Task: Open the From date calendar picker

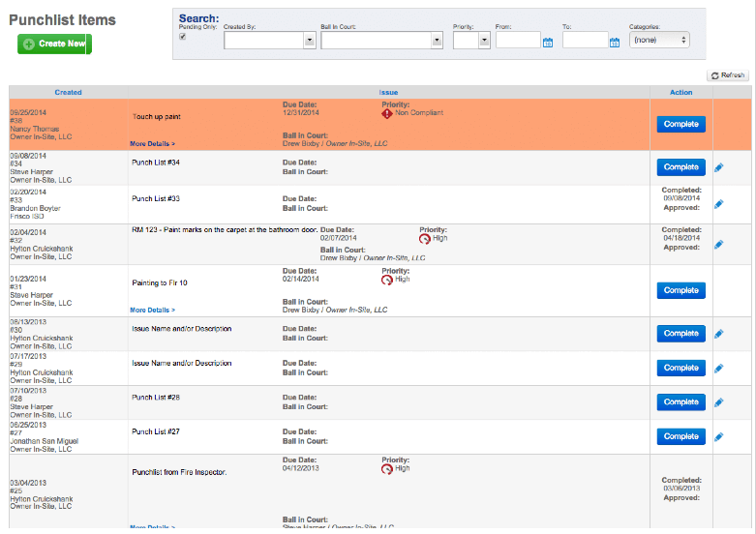Action: pyautogui.click(x=548, y=43)
